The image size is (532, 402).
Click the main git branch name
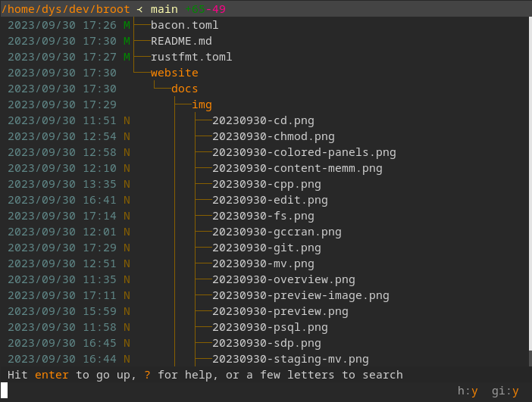click(x=164, y=9)
